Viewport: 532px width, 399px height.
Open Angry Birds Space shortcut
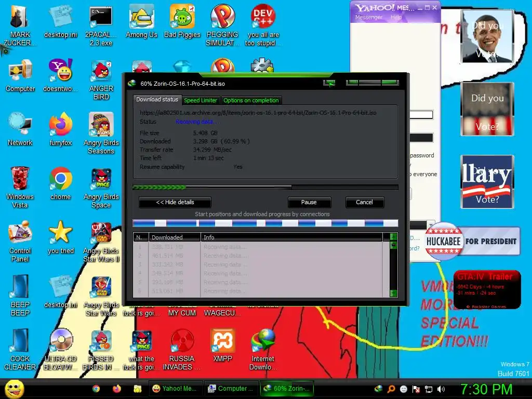(x=101, y=188)
